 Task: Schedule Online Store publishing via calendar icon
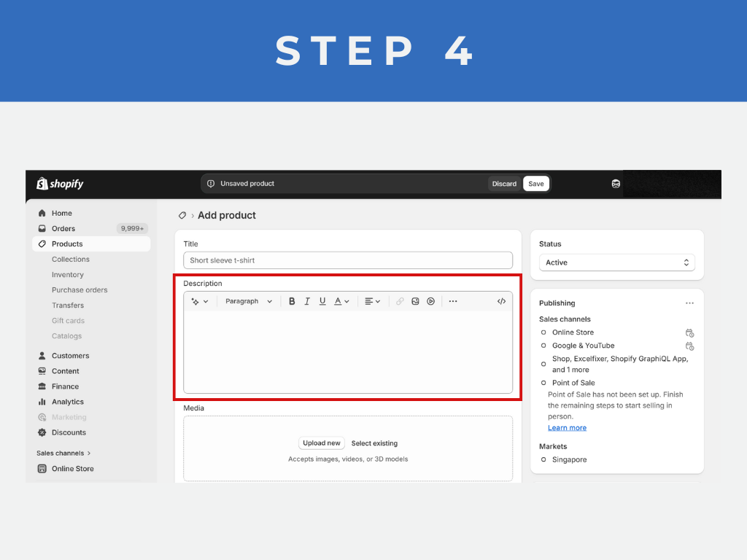(689, 332)
